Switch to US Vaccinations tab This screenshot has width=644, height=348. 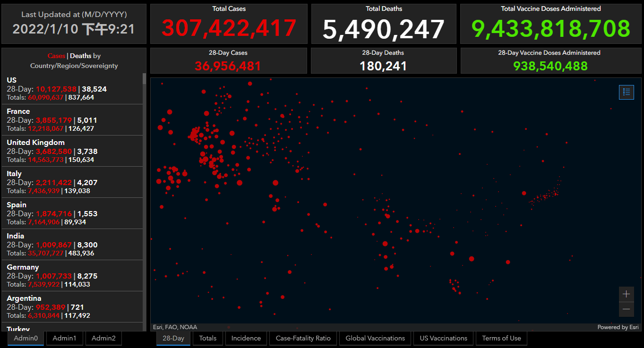(443, 338)
